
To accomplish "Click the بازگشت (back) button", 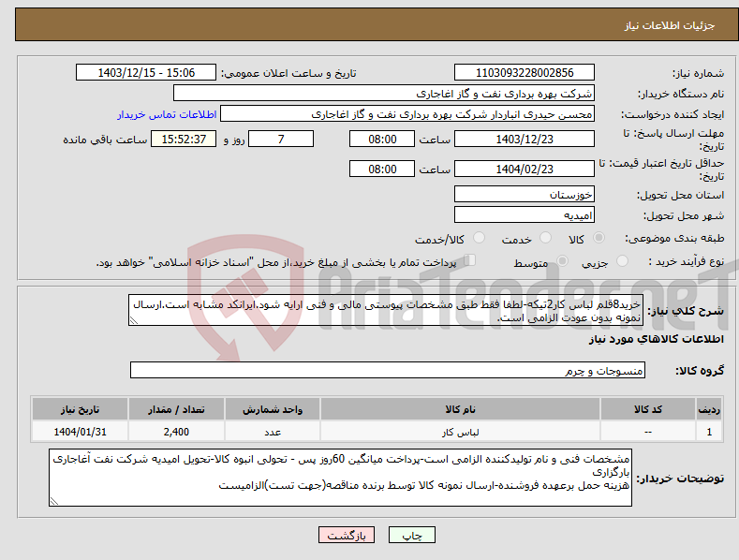I will 347,535.
